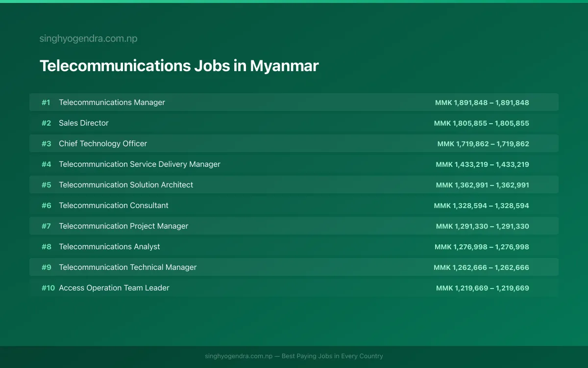Click salary MMK 1,262,666 – 1,262,666
Image resolution: width=588 pixels, height=368 pixels.
tap(481, 267)
